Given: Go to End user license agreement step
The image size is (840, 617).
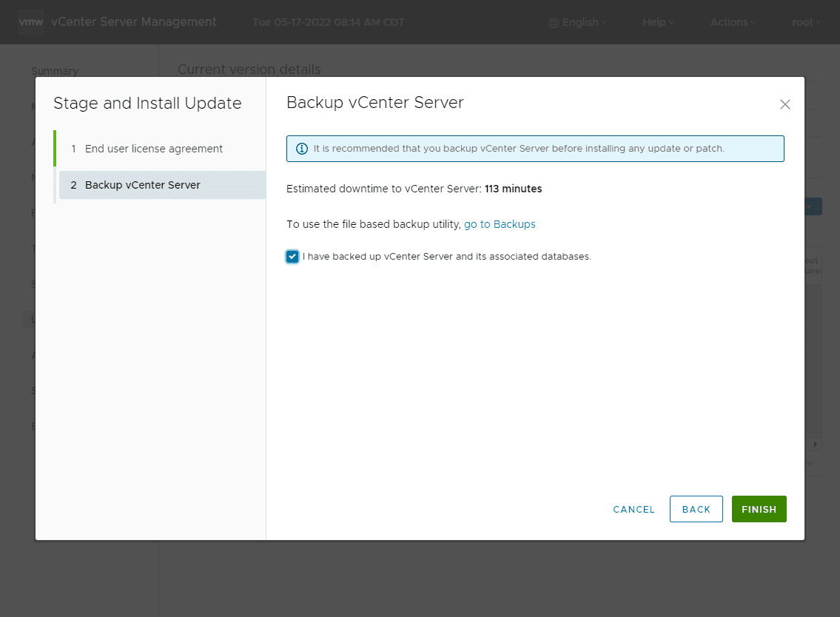Looking at the screenshot, I should tap(153, 149).
